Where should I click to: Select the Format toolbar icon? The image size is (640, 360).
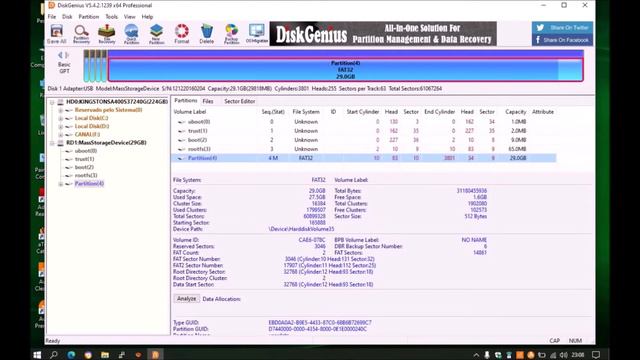click(182, 34)
